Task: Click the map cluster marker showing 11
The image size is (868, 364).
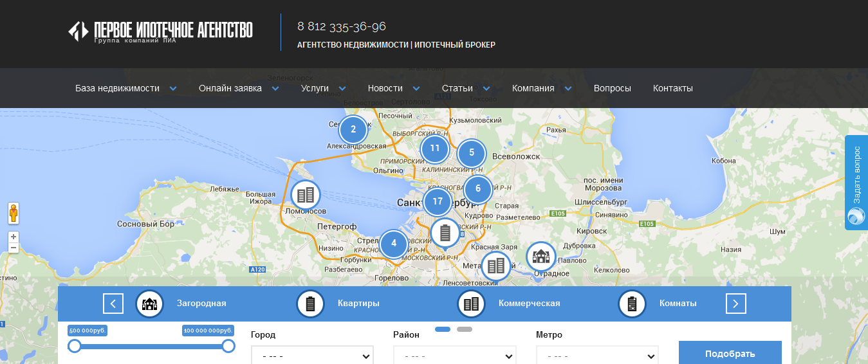Action: point(434,149)
